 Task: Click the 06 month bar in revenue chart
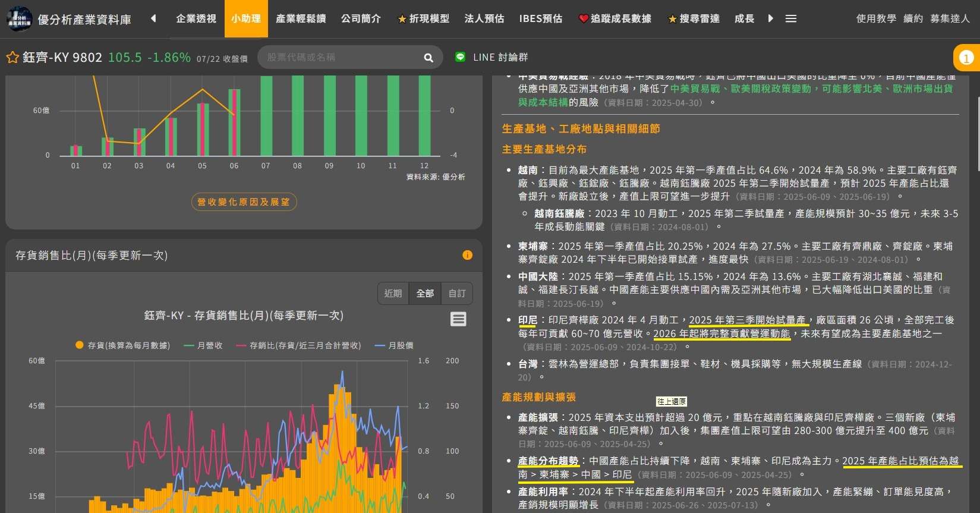tap(234, 122)
